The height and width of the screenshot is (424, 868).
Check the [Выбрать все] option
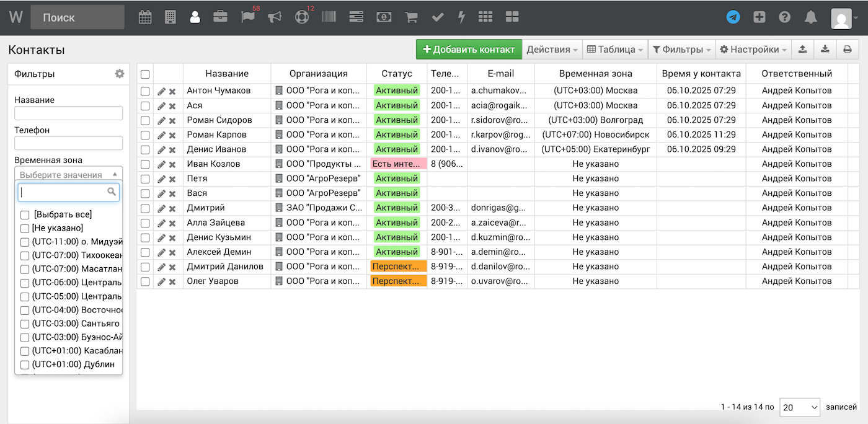pyautogui.click(x=25, y=214)
